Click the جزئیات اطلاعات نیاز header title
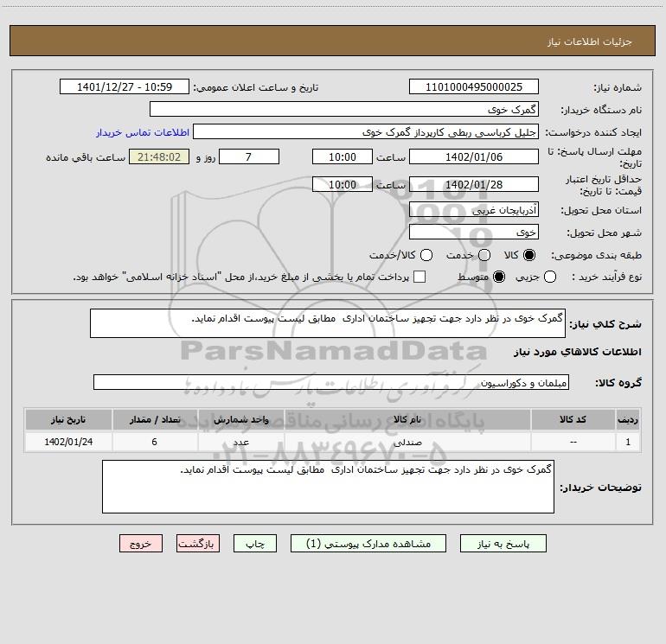 coord(589,41)
